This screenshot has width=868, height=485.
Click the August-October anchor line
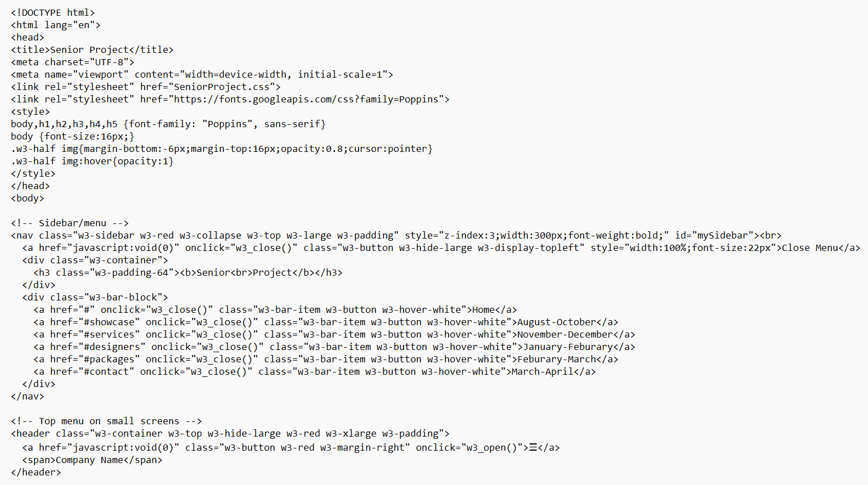[326, 322]
